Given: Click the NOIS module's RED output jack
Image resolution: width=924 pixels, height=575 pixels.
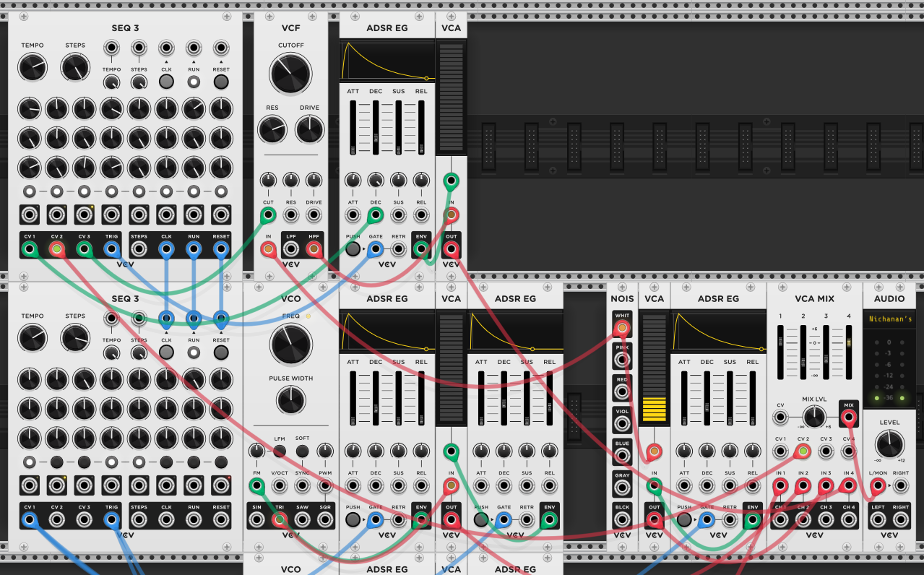Looking at the screenshot, I should 622,392.
